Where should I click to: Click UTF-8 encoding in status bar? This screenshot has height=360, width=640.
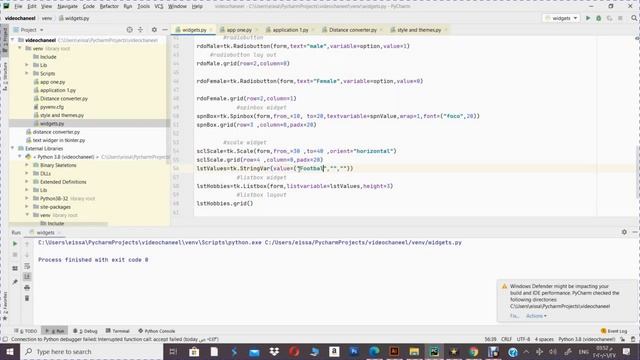[523, 339]
